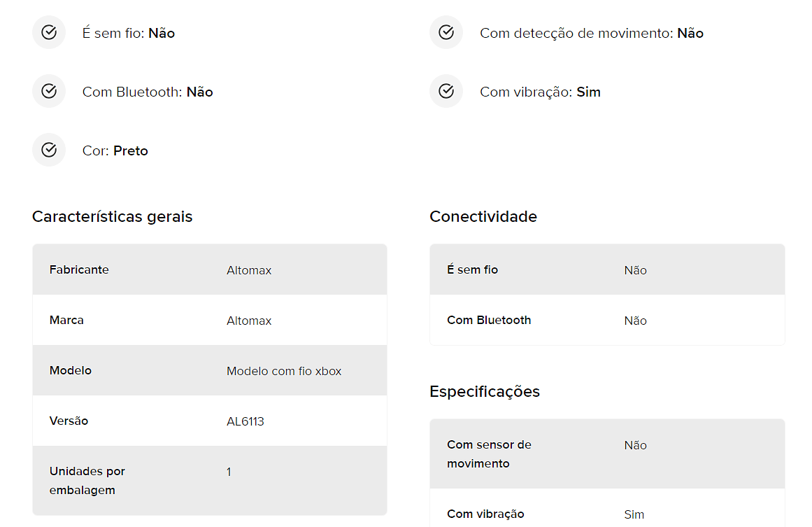This screenshot has width=812, height=527.
Task: Click the Versão row label
Action: [69, 421]
